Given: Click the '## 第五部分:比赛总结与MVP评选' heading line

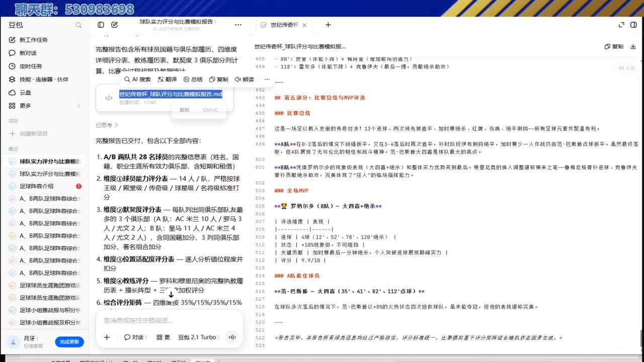Looking at the screenshot, I should tap(320, 98).
